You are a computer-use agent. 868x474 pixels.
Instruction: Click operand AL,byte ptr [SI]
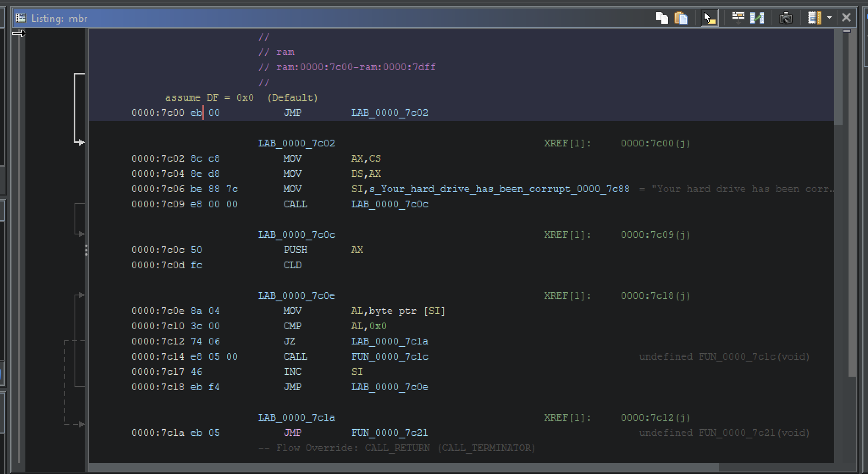click(x=398, y=311)
